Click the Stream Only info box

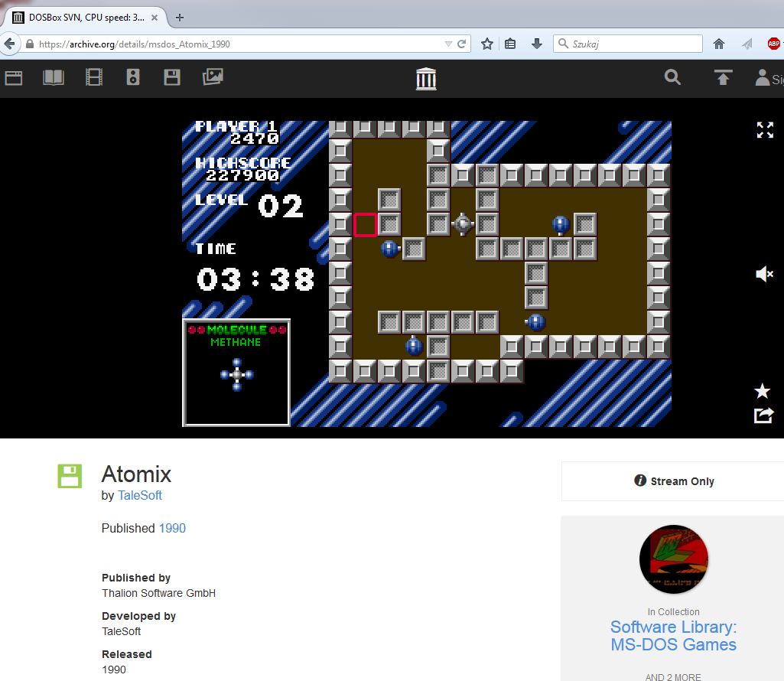point(673,481)
